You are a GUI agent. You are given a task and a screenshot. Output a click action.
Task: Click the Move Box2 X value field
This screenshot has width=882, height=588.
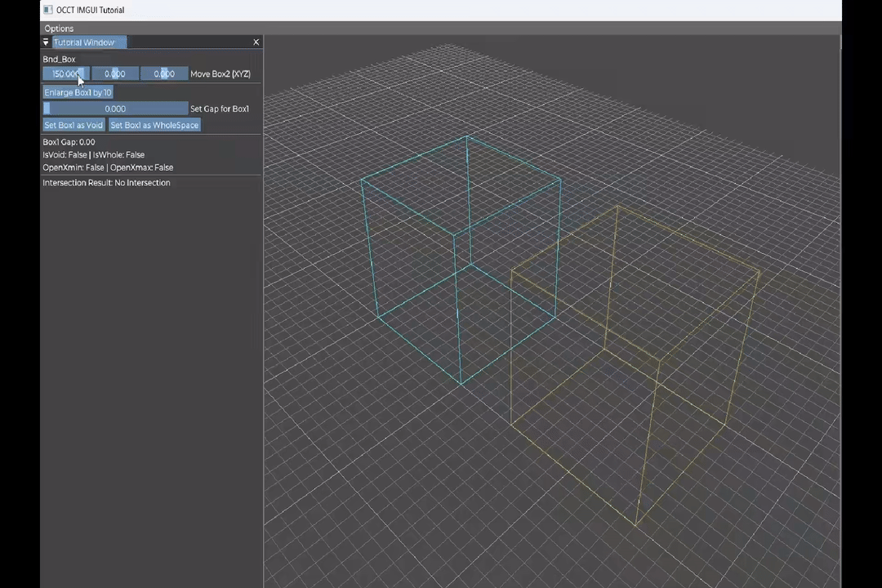[x=66, y=73]
